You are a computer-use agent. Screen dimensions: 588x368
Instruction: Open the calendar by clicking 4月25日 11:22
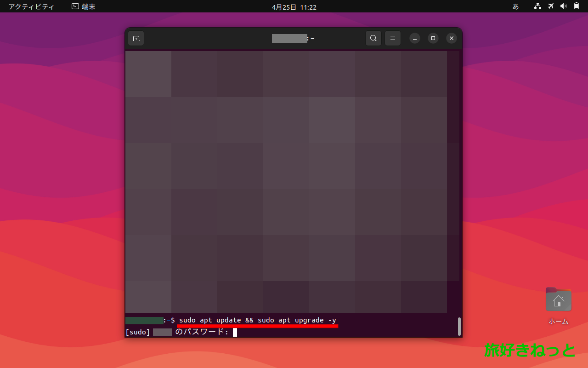click(x=294, y=7)
